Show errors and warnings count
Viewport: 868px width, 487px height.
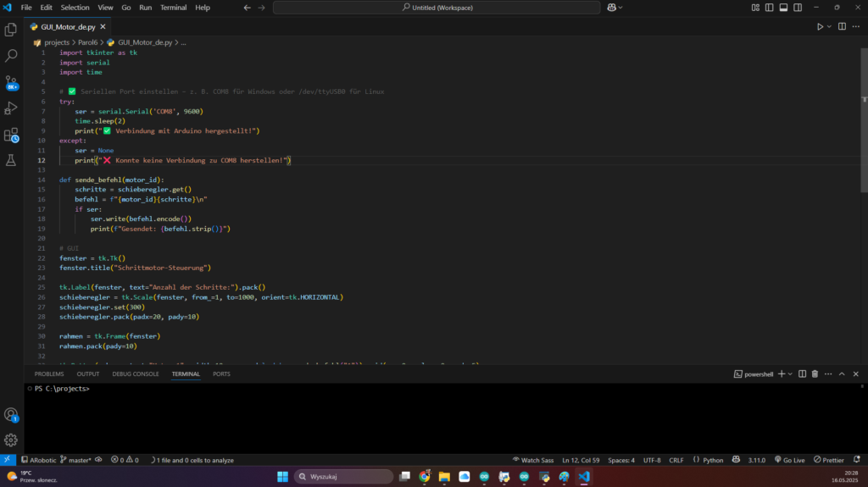(x=125, y=460)
